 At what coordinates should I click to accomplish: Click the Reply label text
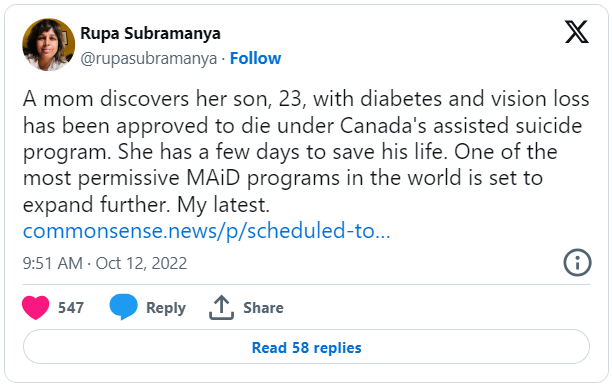click(x=166, y=308)
